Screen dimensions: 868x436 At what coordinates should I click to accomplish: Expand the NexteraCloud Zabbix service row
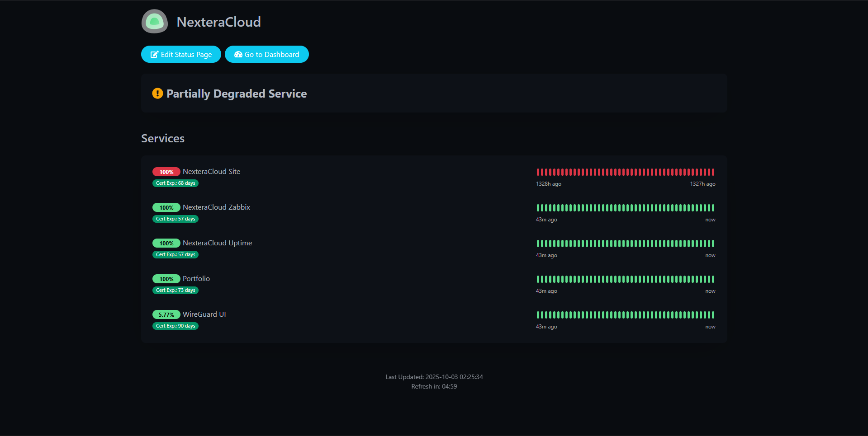216,207
